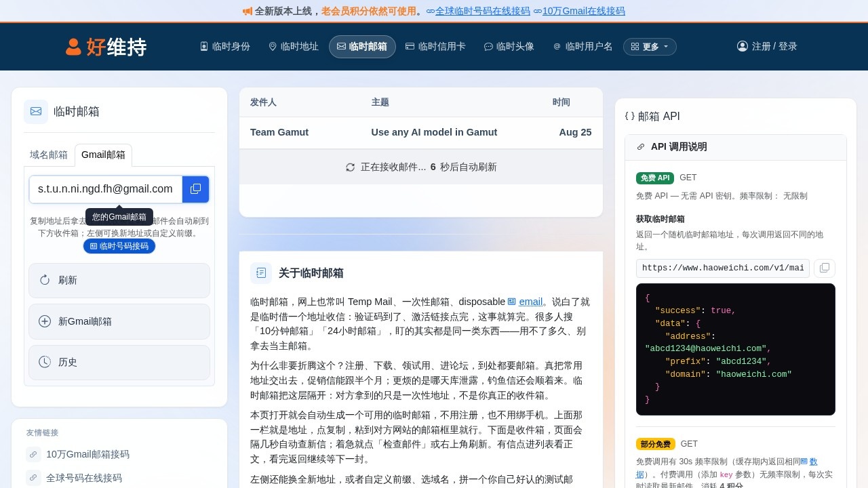Click the 新Gmail邮箱 button

(x=119, y=321)
